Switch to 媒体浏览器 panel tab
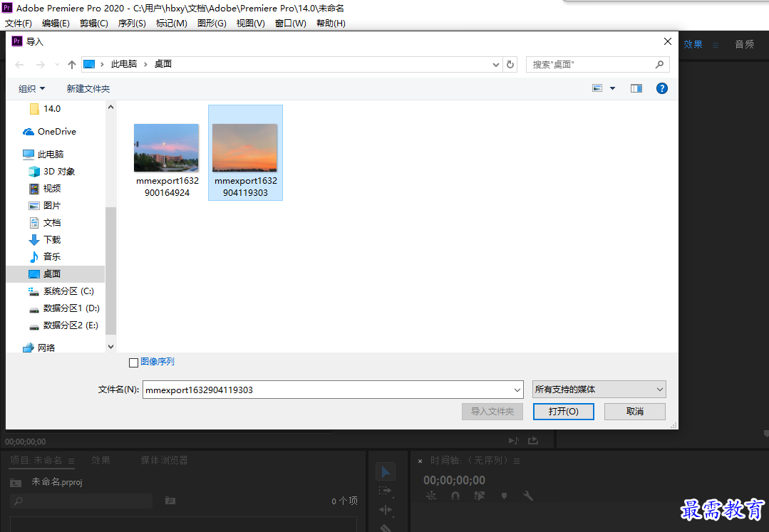 pos(165,461)
